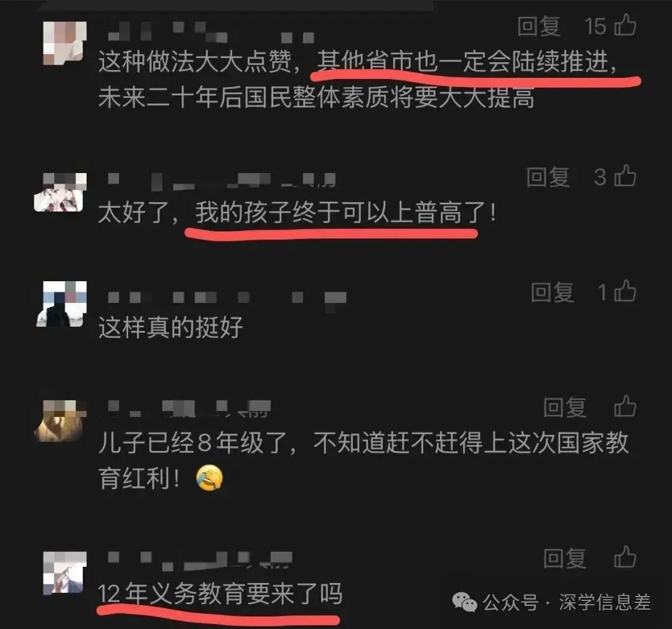Screen dimensions: 672x629
Task: Reply to the 太好了 comment
Action: click(548, 177)
